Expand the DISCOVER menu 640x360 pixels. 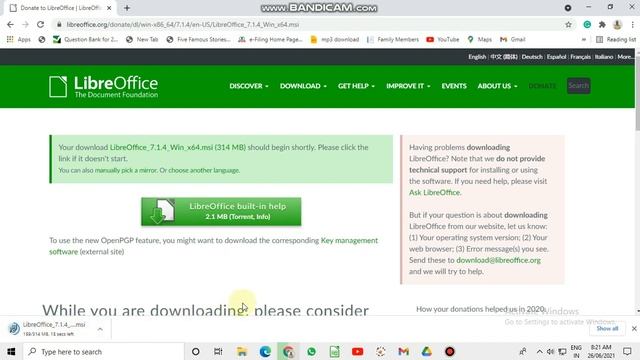(249, 86)
